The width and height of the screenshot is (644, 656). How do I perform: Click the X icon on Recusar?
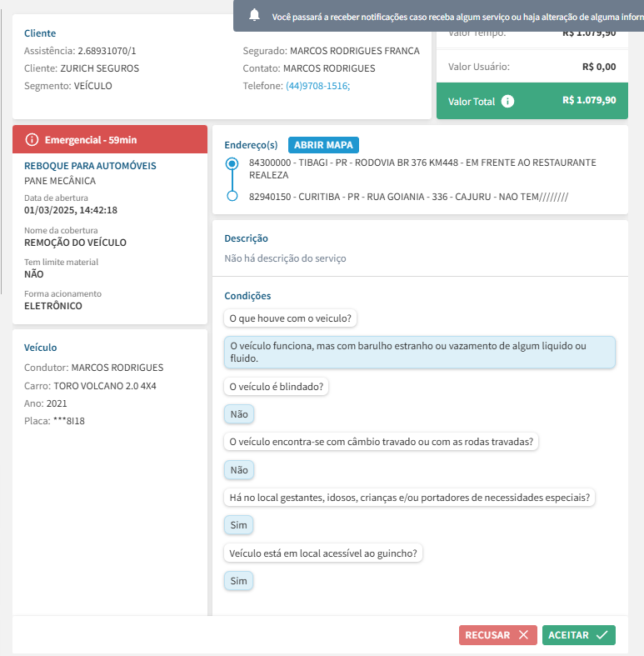522,635
